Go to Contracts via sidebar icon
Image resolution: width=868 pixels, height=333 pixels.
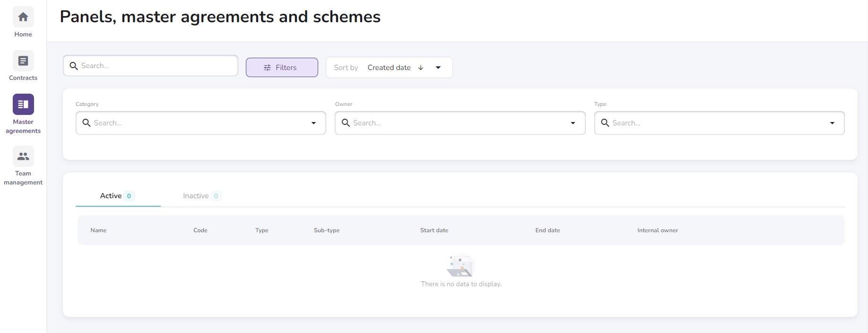pos(23,61)
